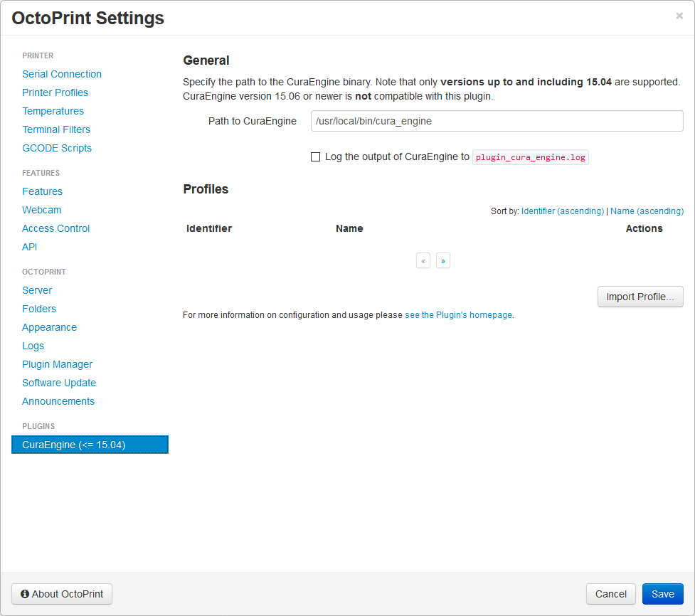Screen dimensions: 695x616
Task: Open API settings page
Action: (30, 247)
